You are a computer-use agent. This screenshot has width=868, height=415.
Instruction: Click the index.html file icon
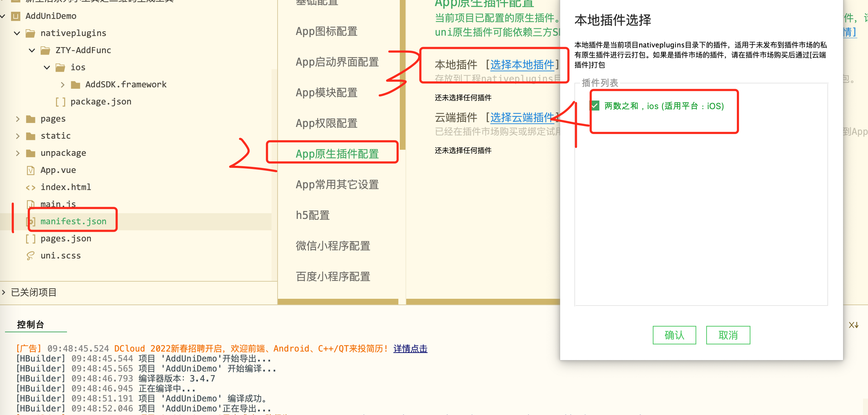pyautogui.click(x=31, y=188)
